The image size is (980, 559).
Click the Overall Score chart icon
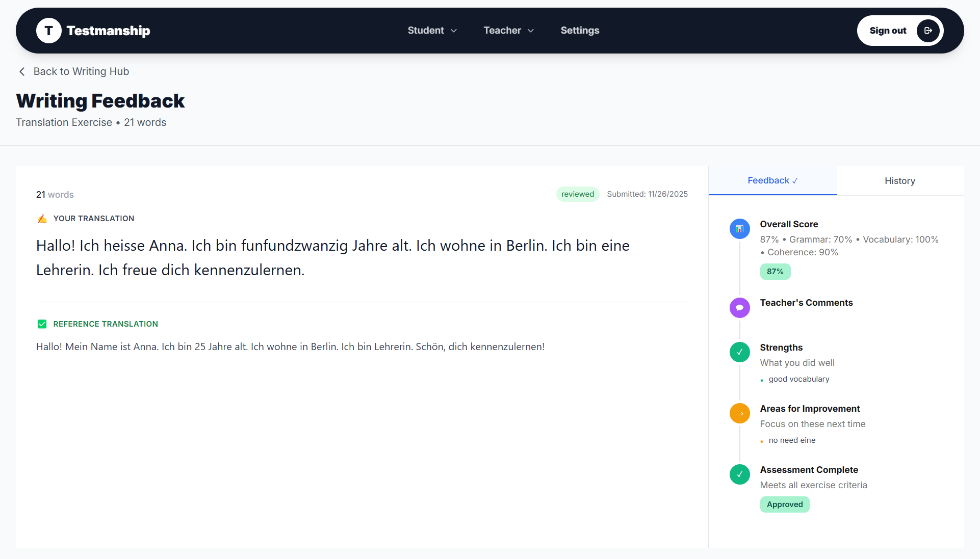tap(739, 229)
